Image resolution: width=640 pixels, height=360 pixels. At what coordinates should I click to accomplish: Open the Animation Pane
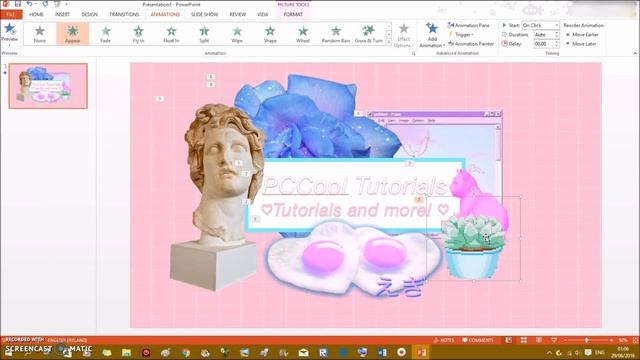469,25
